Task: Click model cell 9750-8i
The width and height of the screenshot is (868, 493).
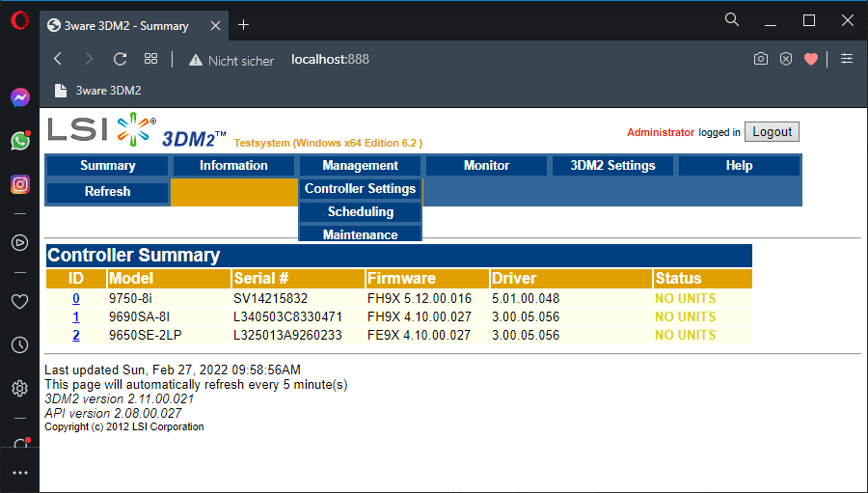Action: [130, 298]
